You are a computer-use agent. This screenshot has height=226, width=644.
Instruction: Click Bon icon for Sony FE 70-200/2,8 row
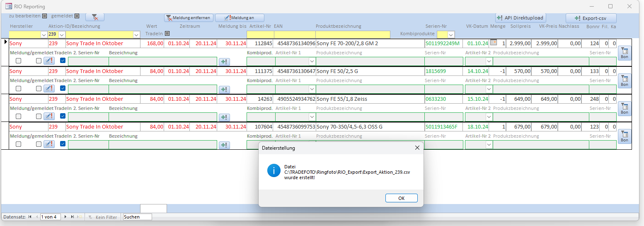624,53
